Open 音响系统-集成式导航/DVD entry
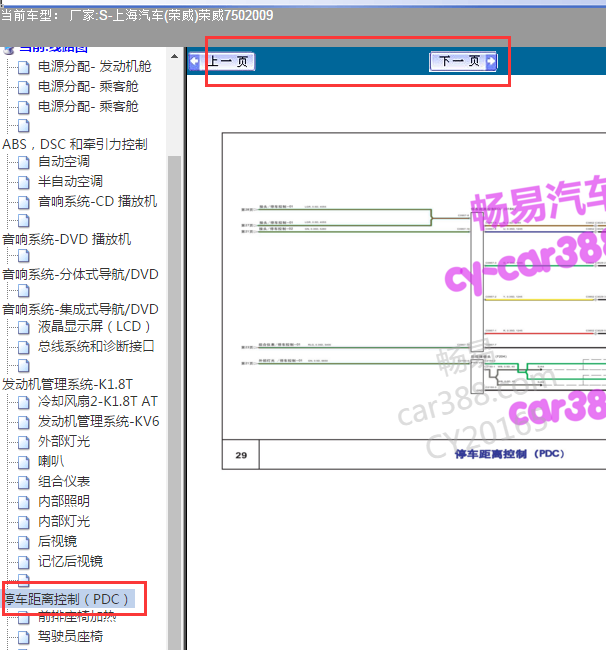606x650 pixels. [80, 309]
